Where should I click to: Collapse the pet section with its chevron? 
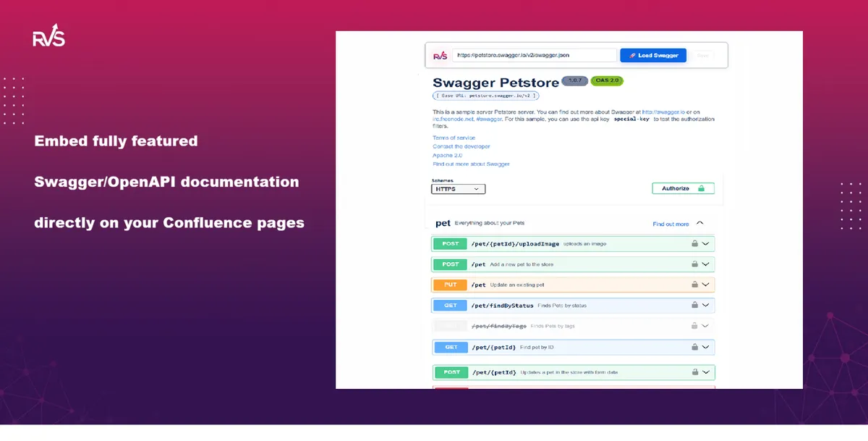point(699,224)
